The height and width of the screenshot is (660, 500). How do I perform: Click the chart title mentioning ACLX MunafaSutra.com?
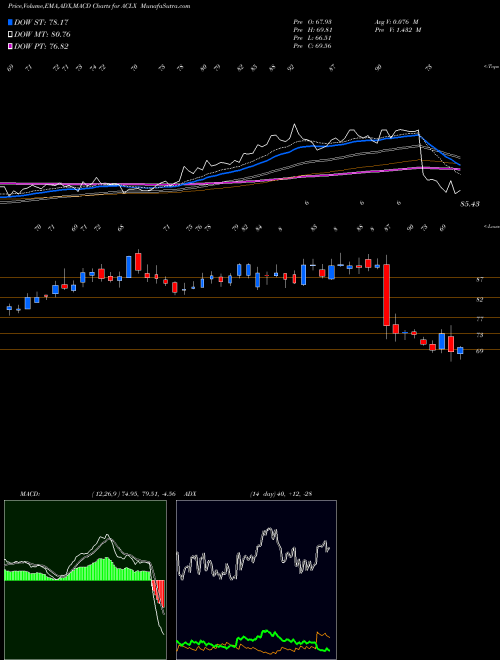click(x=99, y=6)
